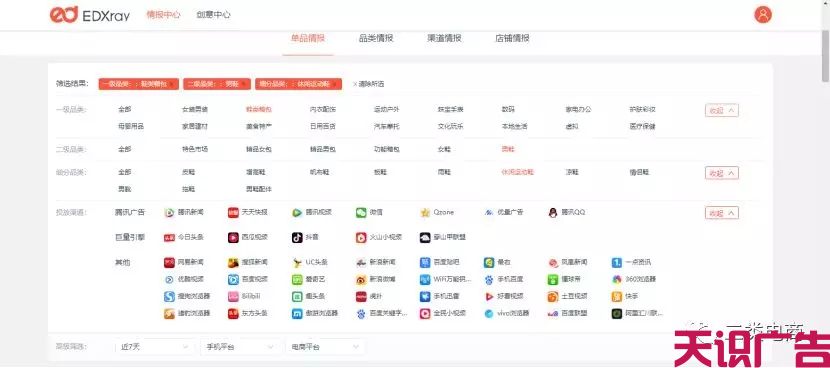Open the 电商平台 dropdown

pyautogui.click(x=325, y=347)
